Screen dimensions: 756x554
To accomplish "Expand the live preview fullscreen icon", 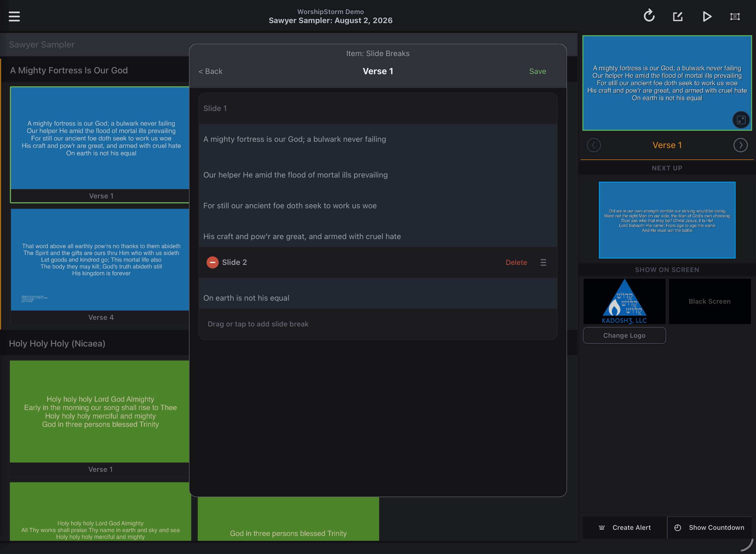I will point(741,120).
